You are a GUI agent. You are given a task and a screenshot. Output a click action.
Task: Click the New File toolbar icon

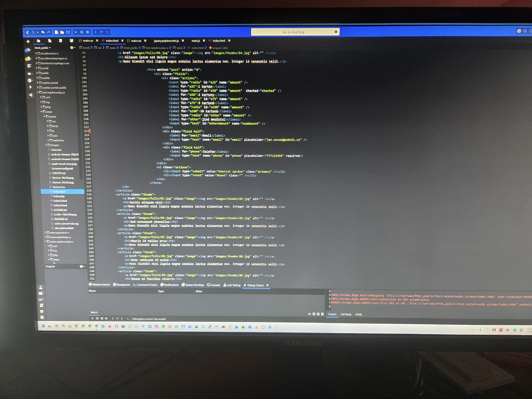click(56, 32)
